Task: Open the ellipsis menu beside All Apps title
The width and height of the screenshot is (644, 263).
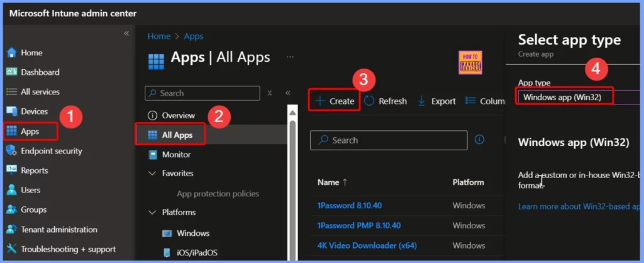Action: 290,57
